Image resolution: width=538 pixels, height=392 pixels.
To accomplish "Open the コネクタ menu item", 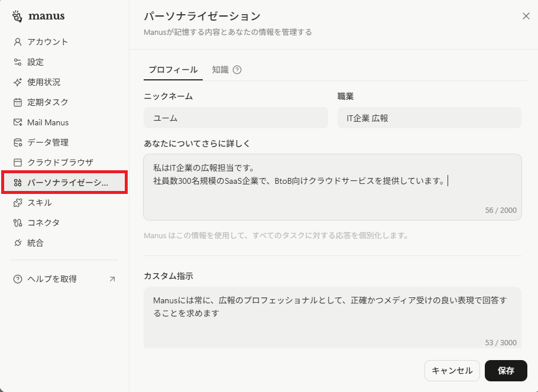I will point(64,223).
